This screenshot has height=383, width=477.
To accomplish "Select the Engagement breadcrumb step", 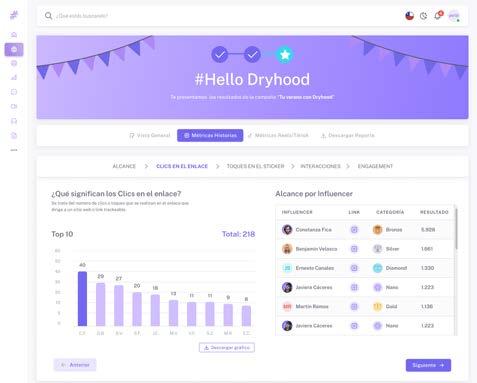I will click(x=375, y=166).
